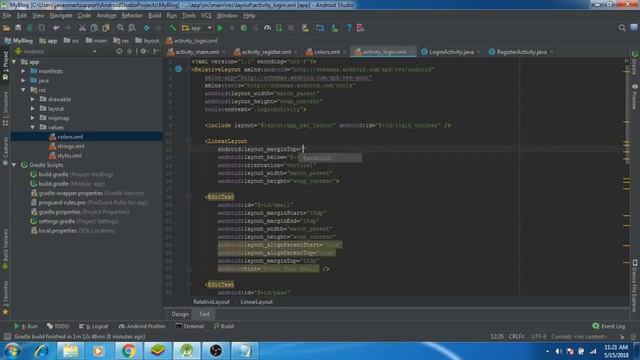The width and height of the screenshot is (640, 360).
Task: Switch to activity_main.xml editor tab
Action: [x=197, y=52]
